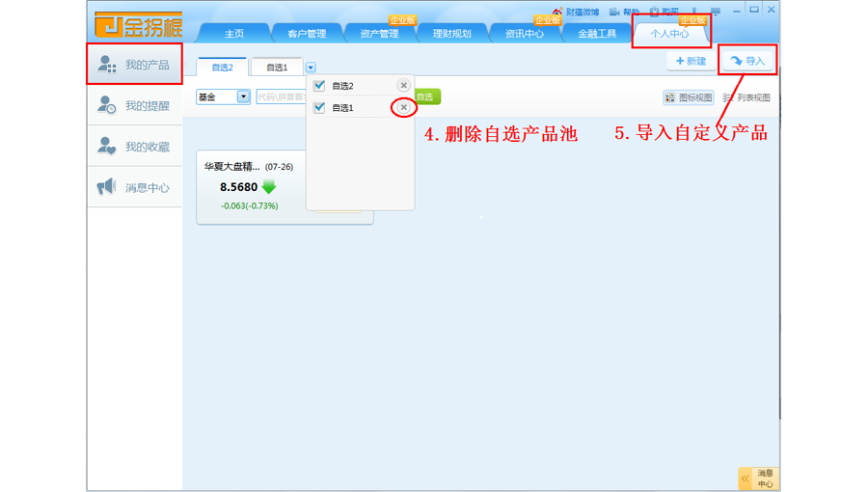Click the 导入 import button
868x492 pixels.
(747, 61)
